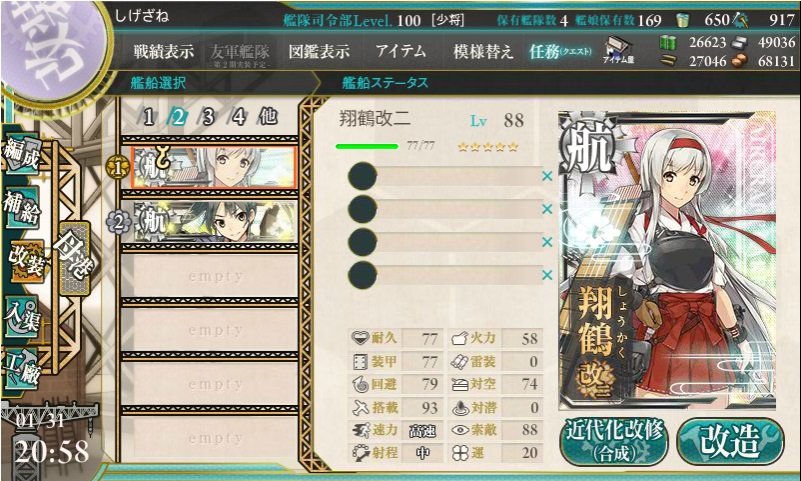The width and height of the screenshot is (801, 481).
Task: Click the 近代化改修 modernization button
Action: pyautogui.click(x=614, y=442)
